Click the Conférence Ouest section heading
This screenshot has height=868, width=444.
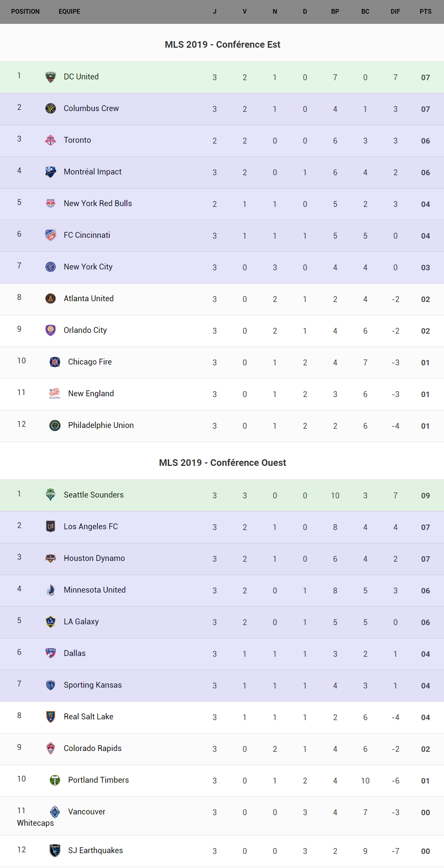tap(222, 463)
